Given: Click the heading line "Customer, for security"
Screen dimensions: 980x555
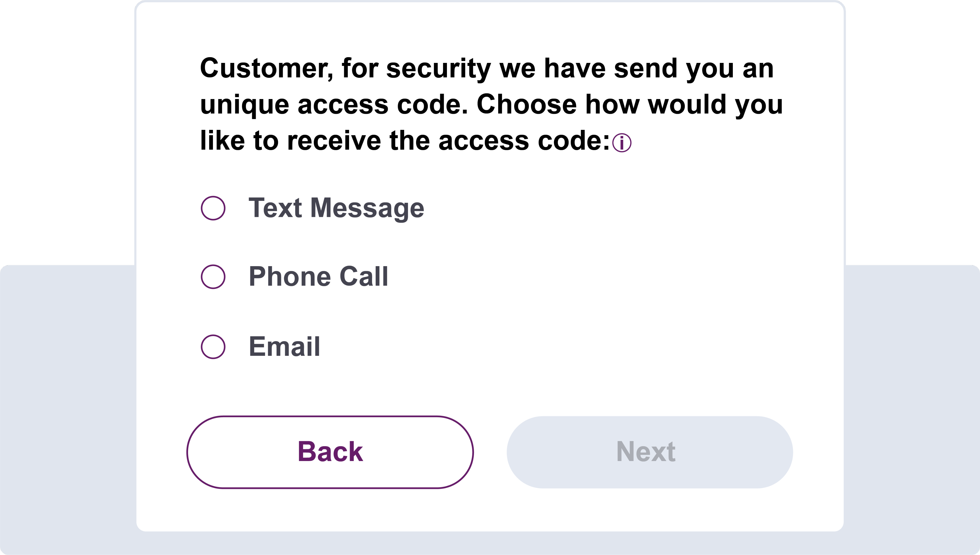Looking at the screenshot, I should point(487,69).
